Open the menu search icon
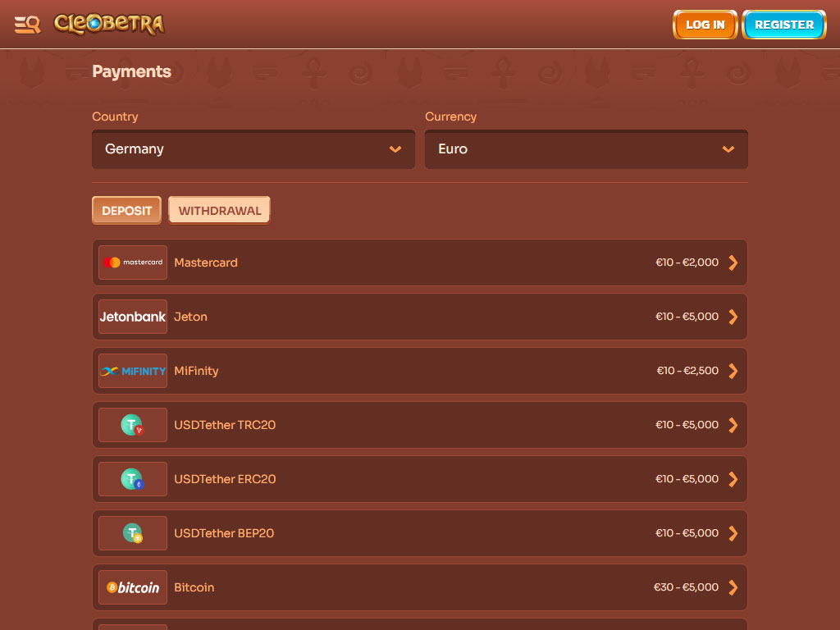Viewport: 840px width, 630px height. [x=27, y=25]
